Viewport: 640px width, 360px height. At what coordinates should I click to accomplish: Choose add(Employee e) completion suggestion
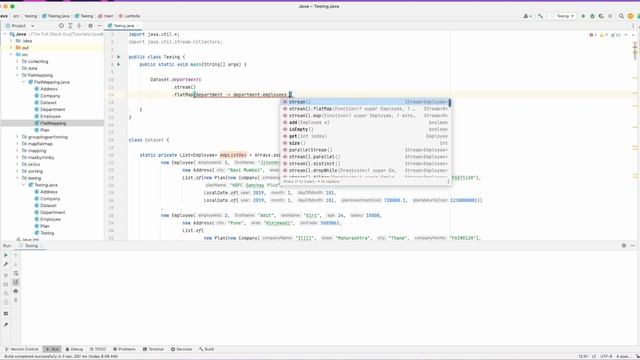tap(365, 122)
